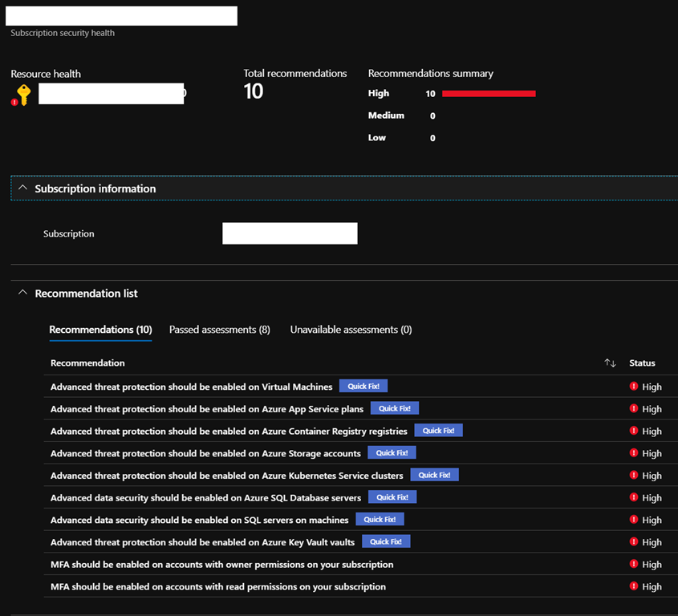The image size is (678, 616).
Task: Click the yellow key resource health icon
Action: point(23,95)
